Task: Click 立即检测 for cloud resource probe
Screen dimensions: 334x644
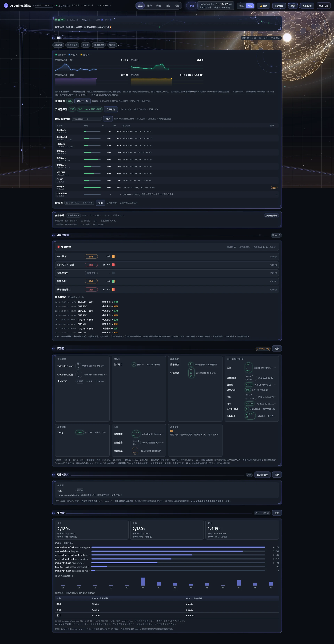Action: 111,109
